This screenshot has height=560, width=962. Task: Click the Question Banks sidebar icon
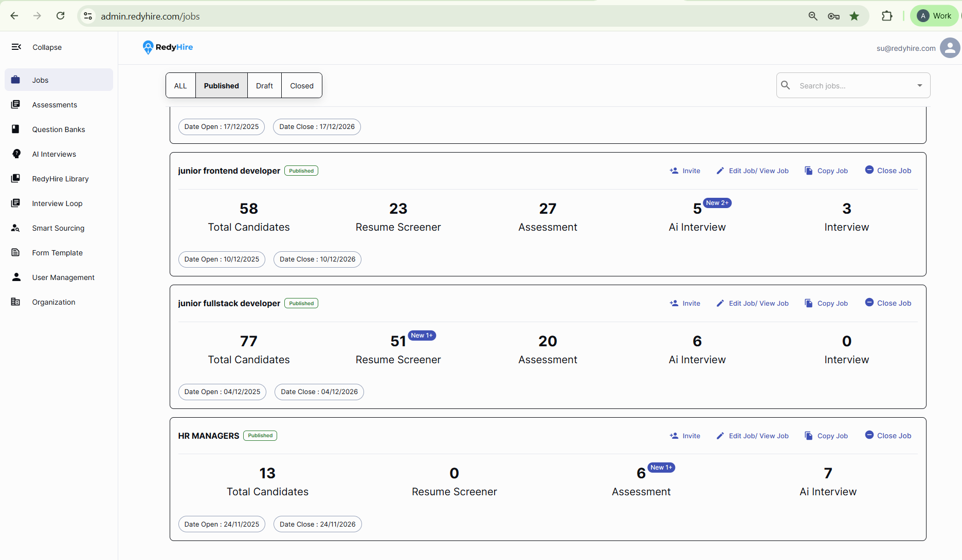tap(16, 129)
